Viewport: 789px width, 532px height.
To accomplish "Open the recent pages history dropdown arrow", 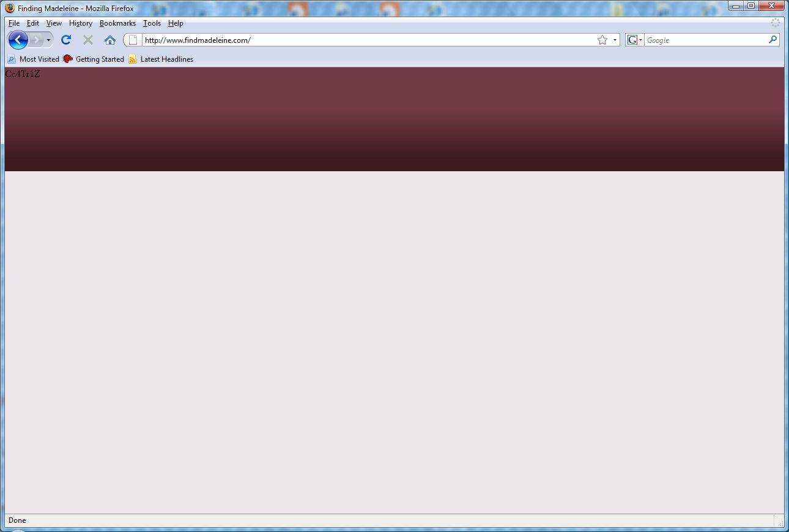I will pos(48,40).
